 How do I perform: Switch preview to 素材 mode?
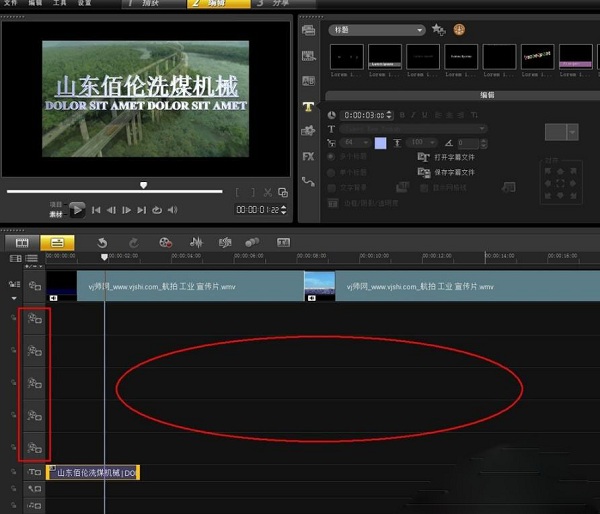(x=56, y=214)
